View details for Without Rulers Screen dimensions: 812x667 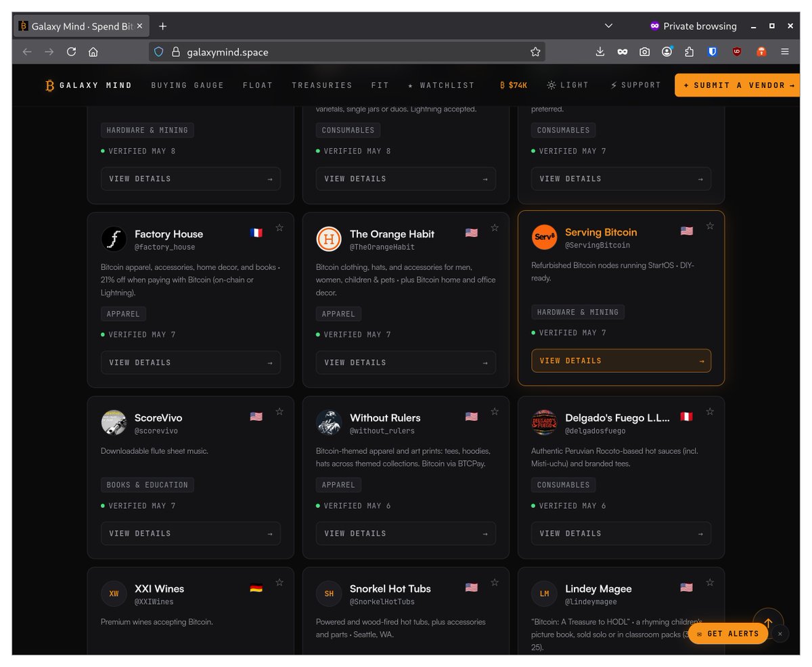pyautogui.click(x=406, y=534)
